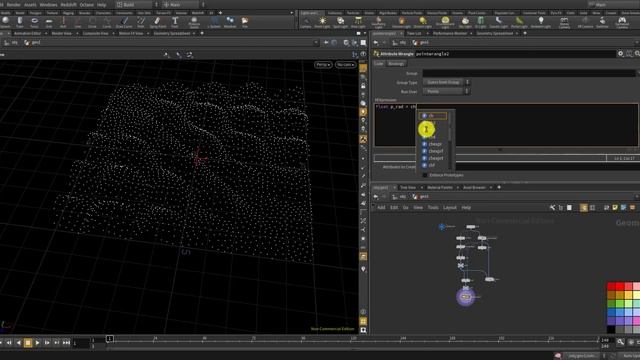Image resolution: width=640 pixels, height=360 pixels.
Task: Open the Persp viewport camera dropdown
Action: tap(323, 65)
